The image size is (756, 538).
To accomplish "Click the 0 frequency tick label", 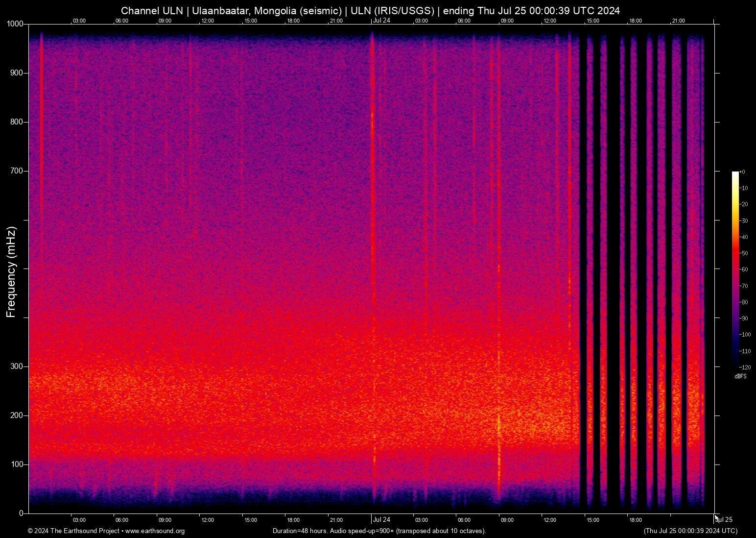I will 21,512.
